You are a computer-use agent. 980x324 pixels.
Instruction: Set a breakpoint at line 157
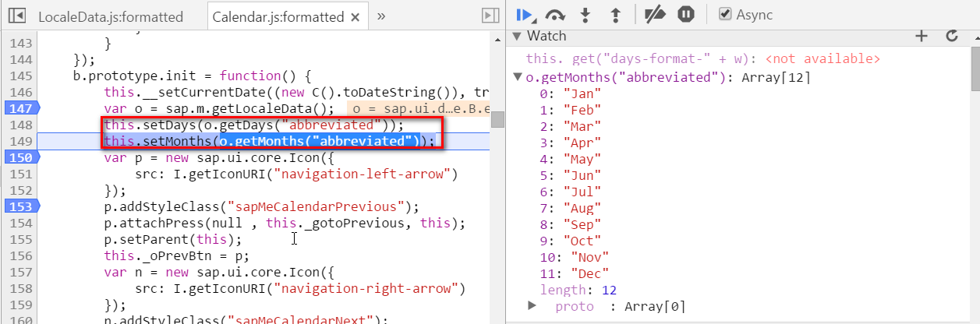(20, 272)
